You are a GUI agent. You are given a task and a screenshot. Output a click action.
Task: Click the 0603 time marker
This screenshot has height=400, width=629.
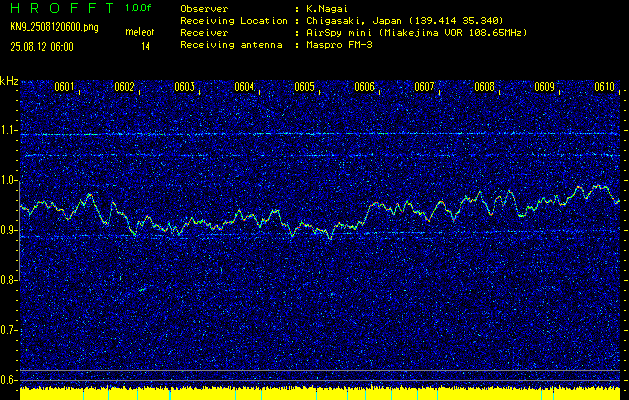pos(184,87)
